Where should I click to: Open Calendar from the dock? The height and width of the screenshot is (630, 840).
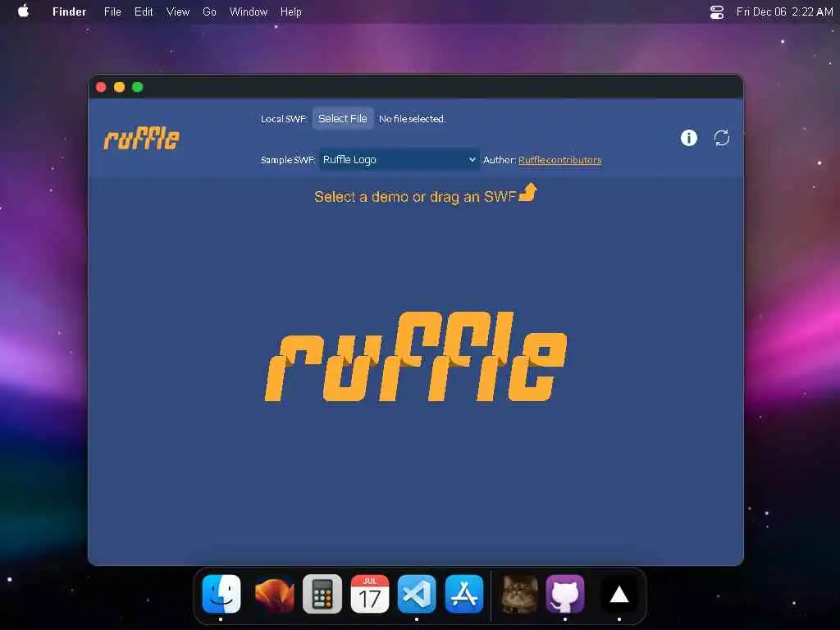point(370,594)
